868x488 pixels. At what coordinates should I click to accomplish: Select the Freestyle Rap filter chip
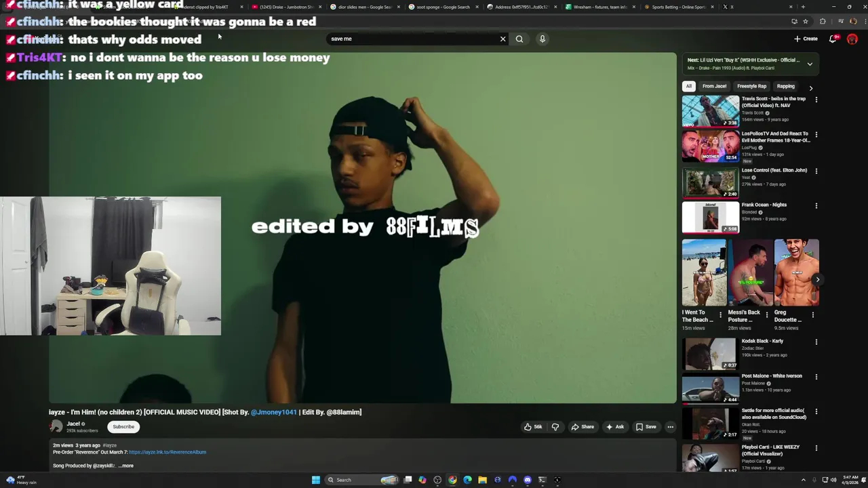tap(751, 86)
